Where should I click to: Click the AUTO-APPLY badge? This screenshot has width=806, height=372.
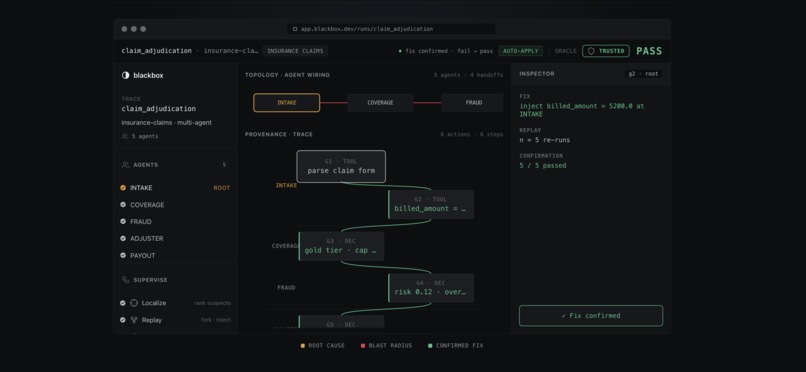point(521,51)
